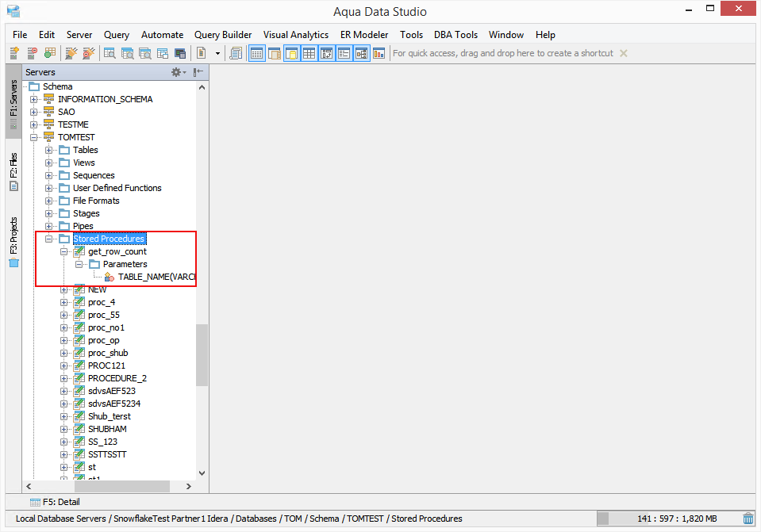Select the File Formats folder
Image resolution: width=761 pixels, height=532 pixels.
96,201
